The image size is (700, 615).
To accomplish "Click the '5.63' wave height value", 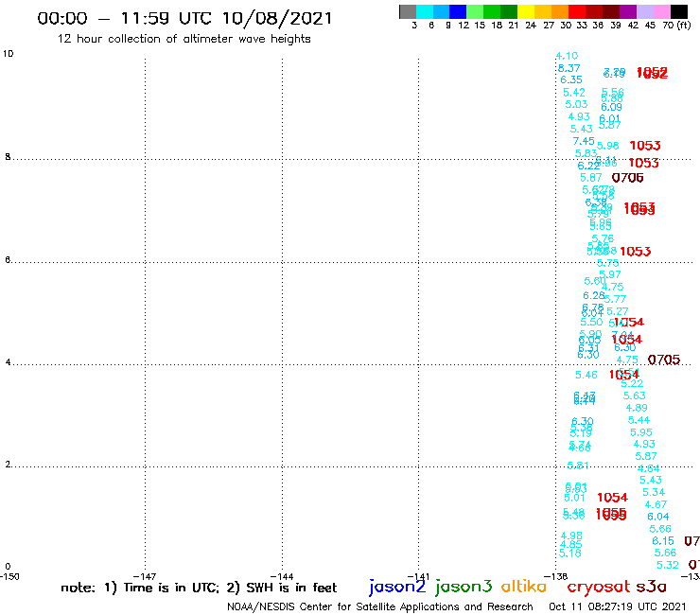I will (635, 395).
